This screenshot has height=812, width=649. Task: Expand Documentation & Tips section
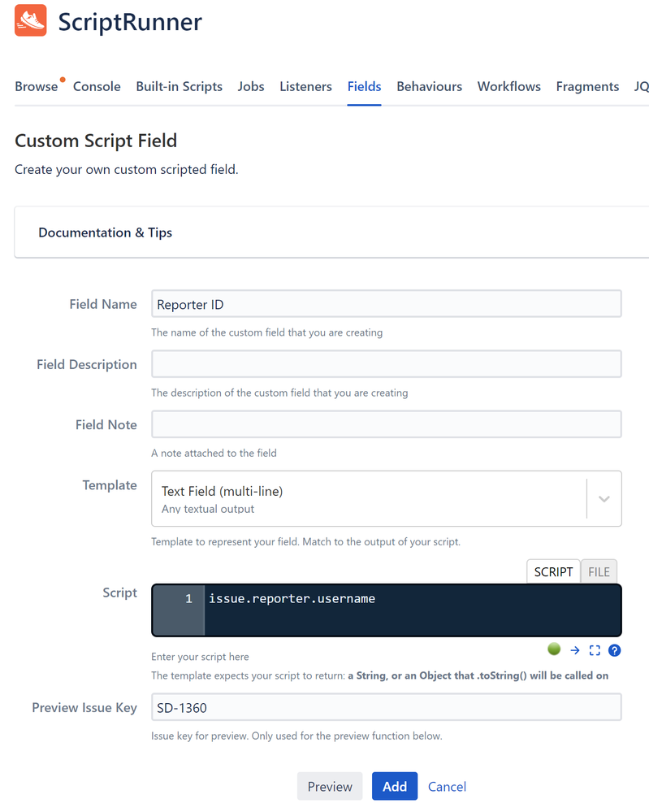[105, 232]
